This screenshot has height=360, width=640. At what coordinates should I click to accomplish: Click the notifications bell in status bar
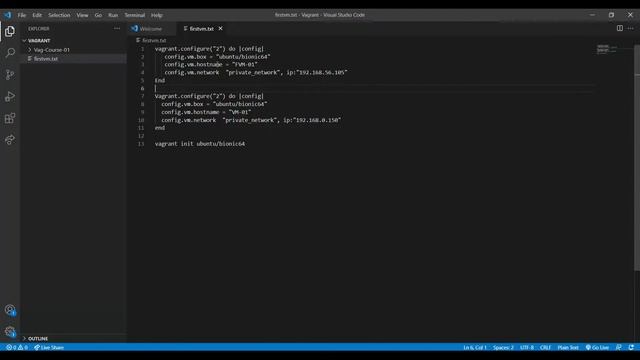pyautogui.click(x=631, y=347)
